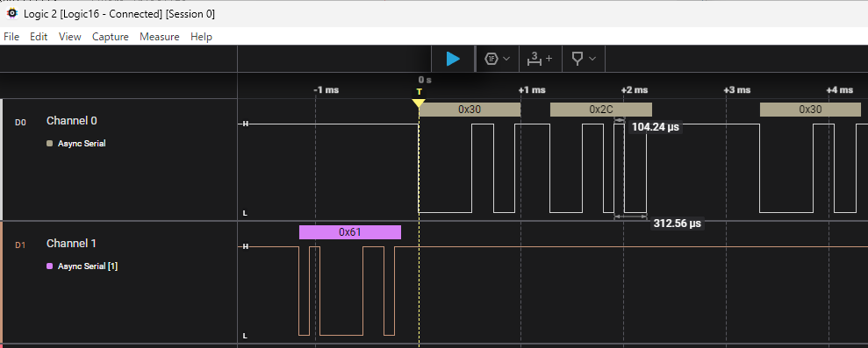Click the 0 s time origin label
The image size is (868, 348).
tap(425, 80)
